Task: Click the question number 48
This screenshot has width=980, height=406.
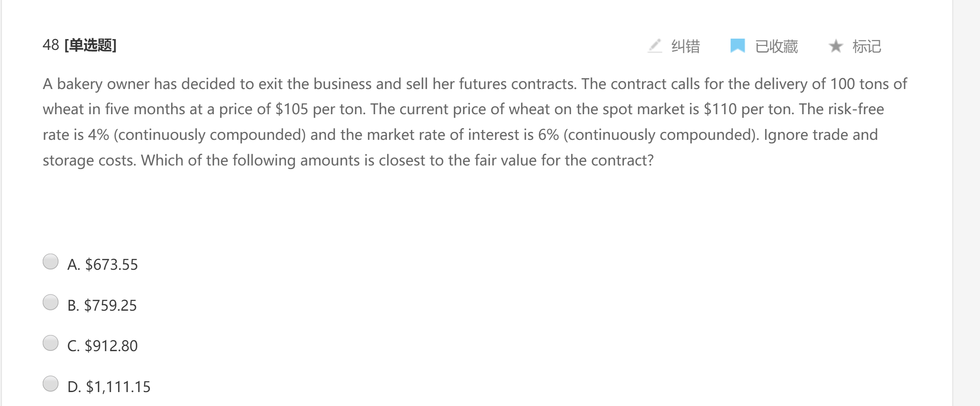Action: (x=51, y=45)
